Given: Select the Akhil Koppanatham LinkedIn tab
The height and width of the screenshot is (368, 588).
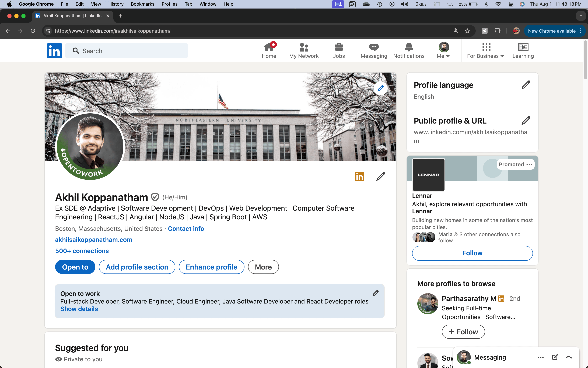Looking at the screenshot, I should click(x=72, y=16).
